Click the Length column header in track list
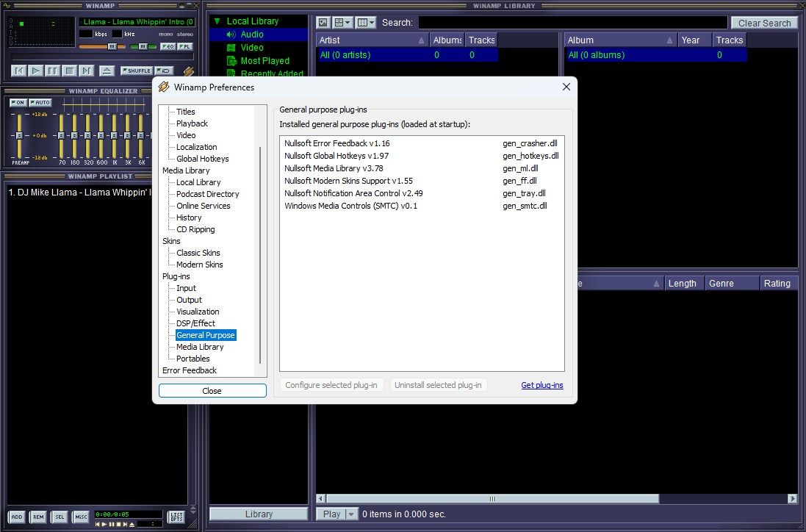806x532 pixels. point(683,283)
